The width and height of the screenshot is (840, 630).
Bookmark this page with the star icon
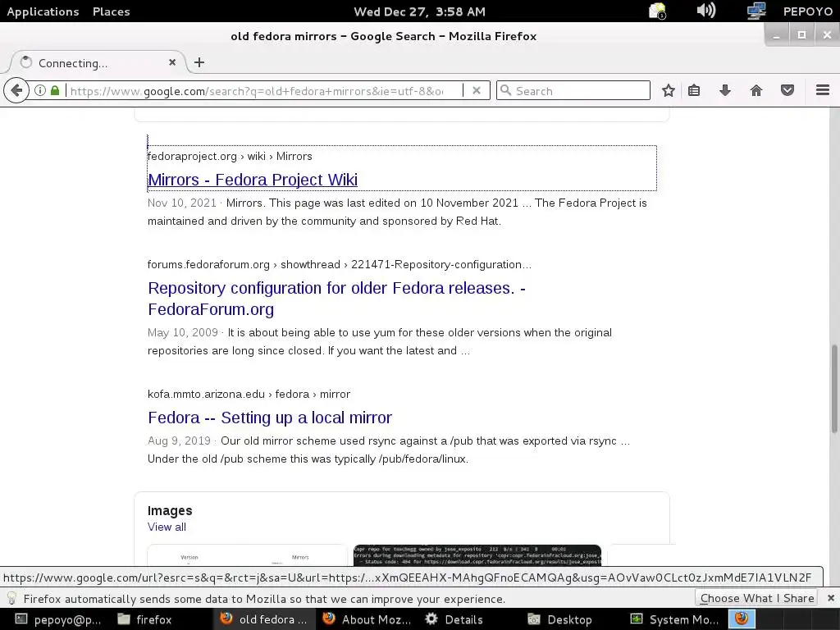pos(668,90)
